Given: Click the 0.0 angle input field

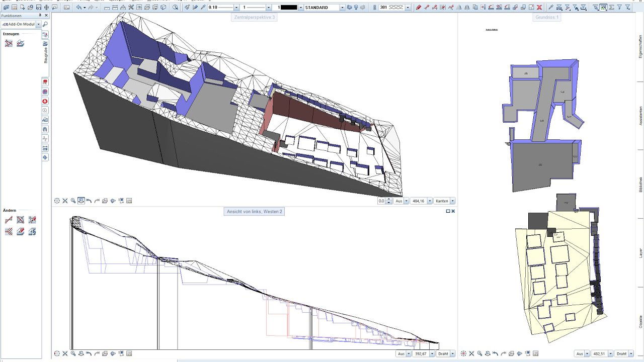Looking at the screenshot, I should click(381, 201).
